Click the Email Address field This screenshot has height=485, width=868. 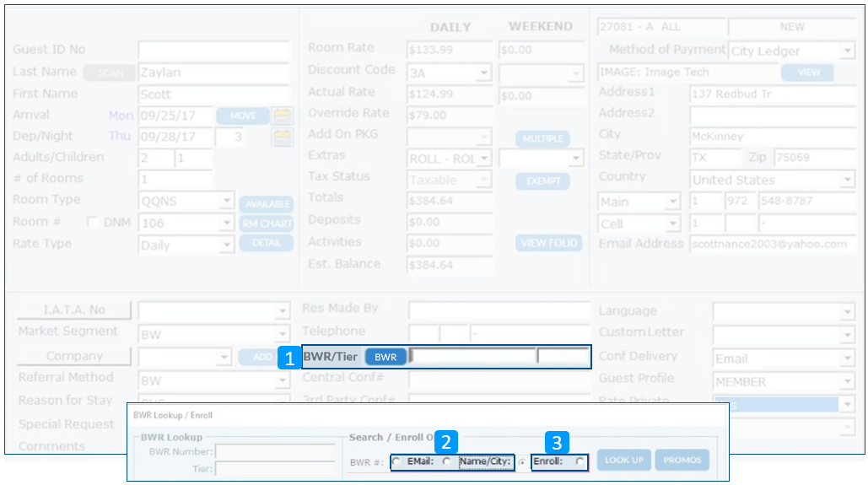pyautogui.click(x=772, y=245)
